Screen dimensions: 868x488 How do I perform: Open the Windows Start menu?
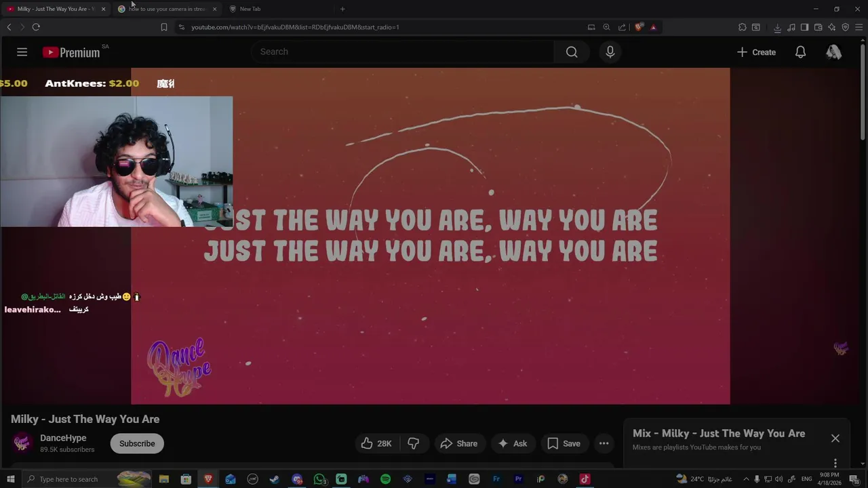coord(11,479)
